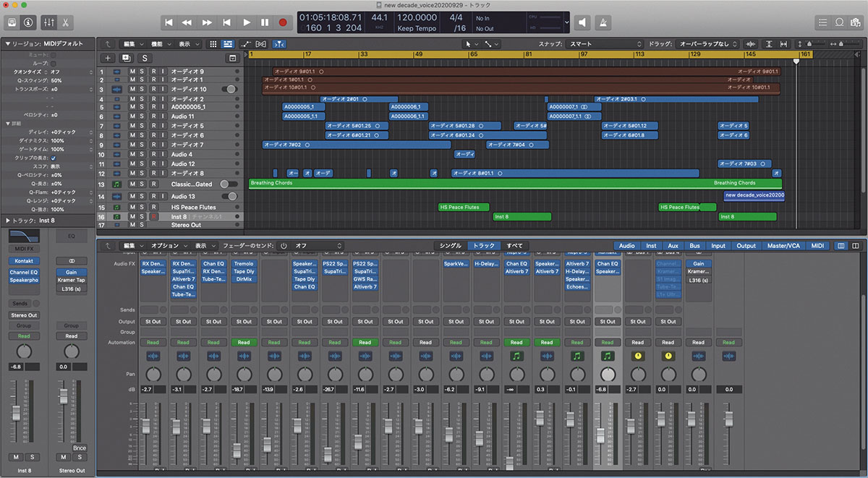This screenshot has width=868, height=478.
Task: Toggle the Inspector info button
Action: pos(28,22)
